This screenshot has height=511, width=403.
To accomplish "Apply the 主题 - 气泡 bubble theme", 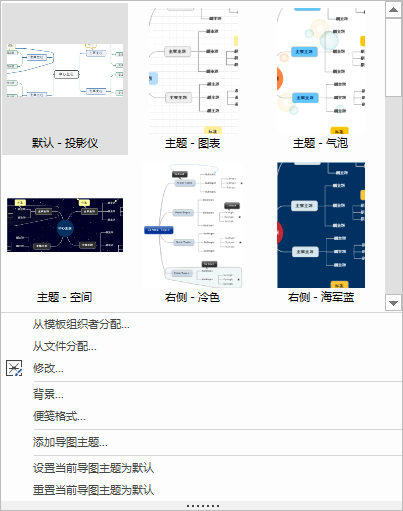I will point(321,79).
